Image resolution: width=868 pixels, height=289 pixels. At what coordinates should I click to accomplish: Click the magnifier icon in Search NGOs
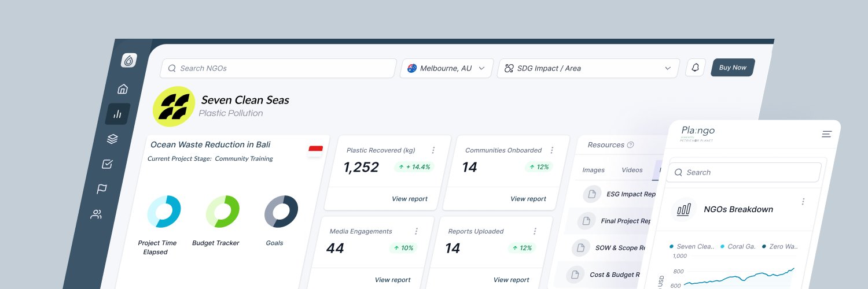172,68
